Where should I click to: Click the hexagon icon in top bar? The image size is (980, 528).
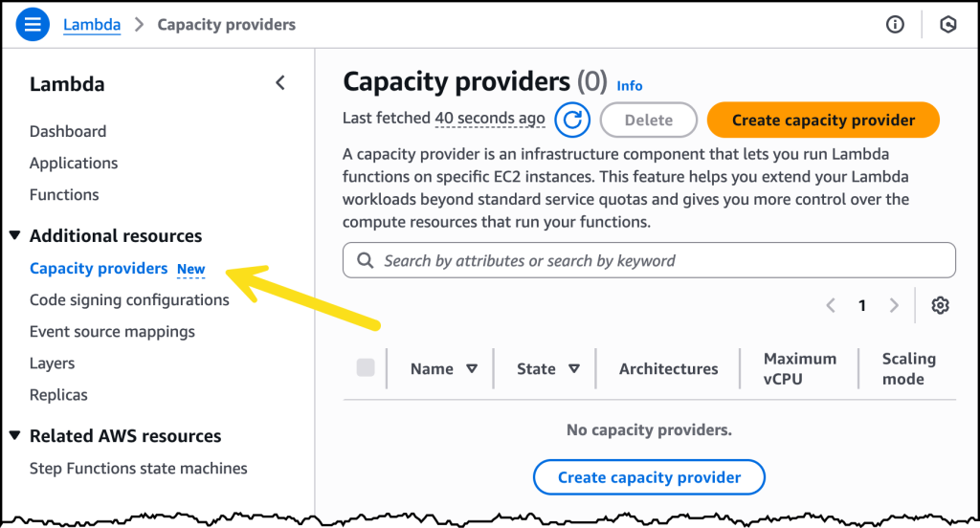tap(947, 25)
